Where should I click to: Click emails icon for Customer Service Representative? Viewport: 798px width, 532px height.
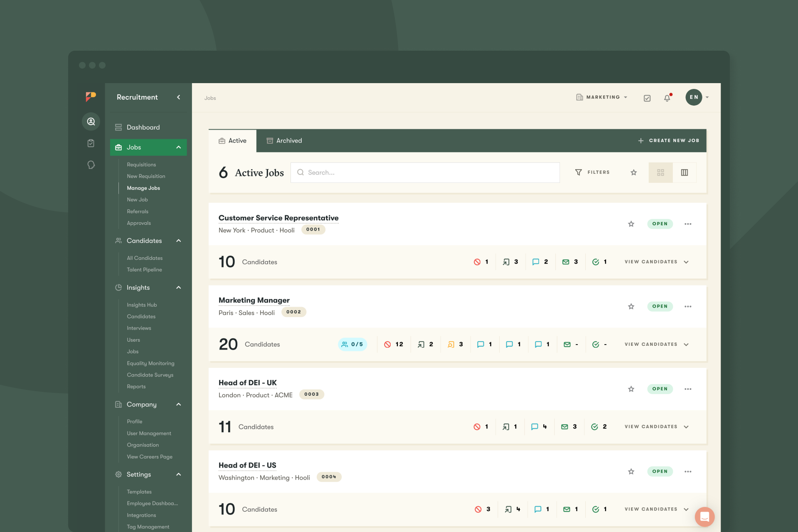click(x=566, y=262)
